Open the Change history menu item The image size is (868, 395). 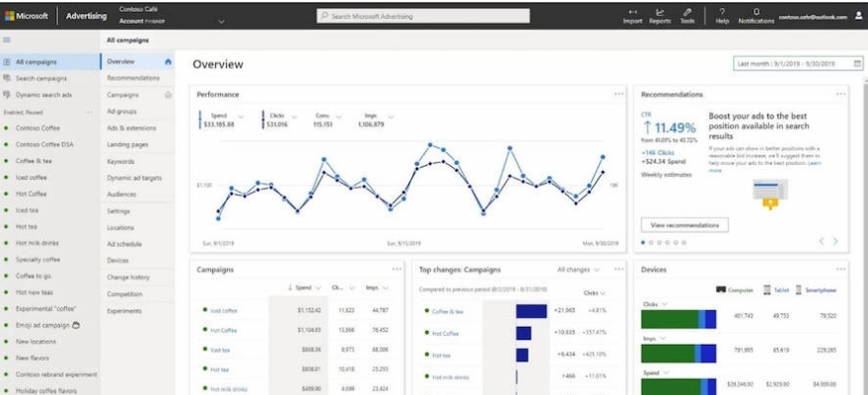[128, 277]
